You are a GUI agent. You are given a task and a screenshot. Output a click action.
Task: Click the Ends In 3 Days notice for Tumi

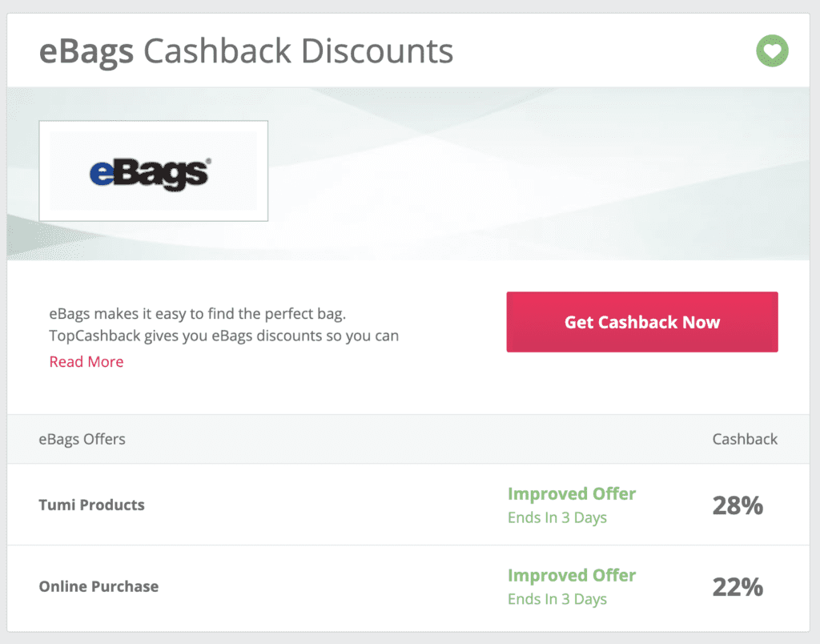(557, 517)
